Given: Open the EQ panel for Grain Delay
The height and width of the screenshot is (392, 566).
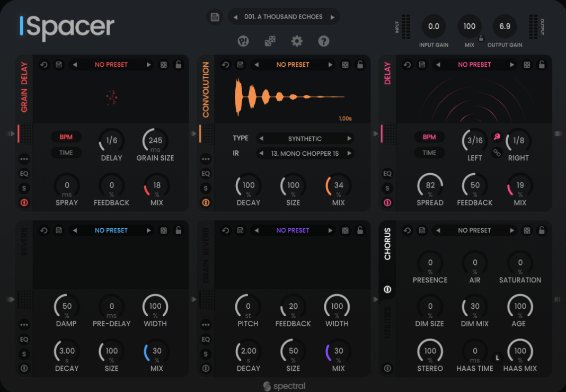Looking at the screenshot, I should [24, 173].
